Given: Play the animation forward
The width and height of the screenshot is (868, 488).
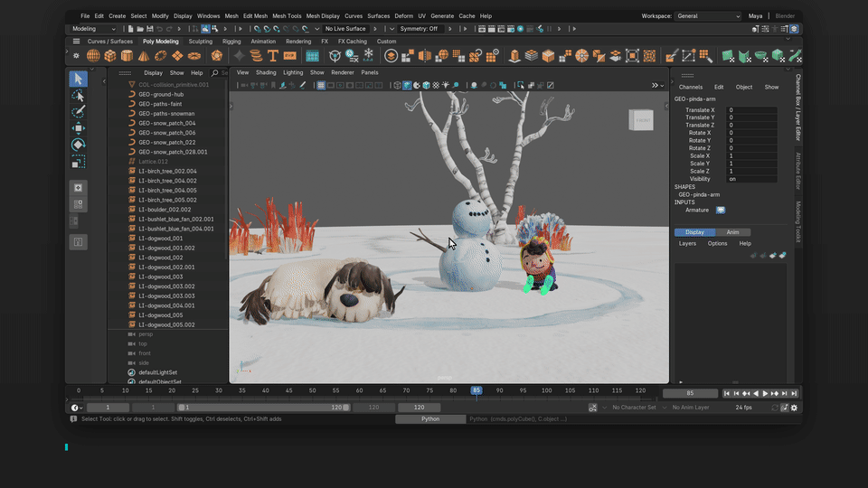Looking at the screenshot, I should click(x=765, y=393).
